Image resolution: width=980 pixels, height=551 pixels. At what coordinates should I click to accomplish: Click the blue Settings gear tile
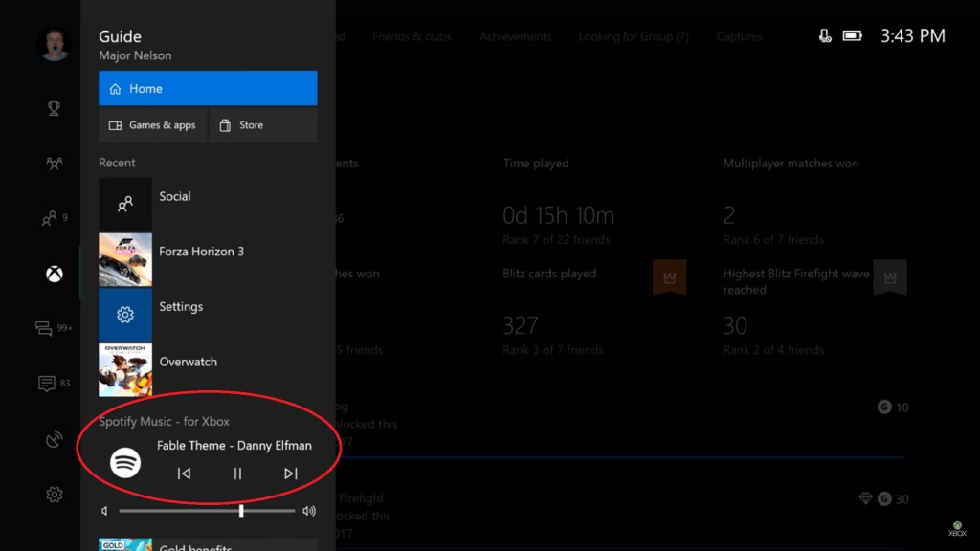pos(125,314)
